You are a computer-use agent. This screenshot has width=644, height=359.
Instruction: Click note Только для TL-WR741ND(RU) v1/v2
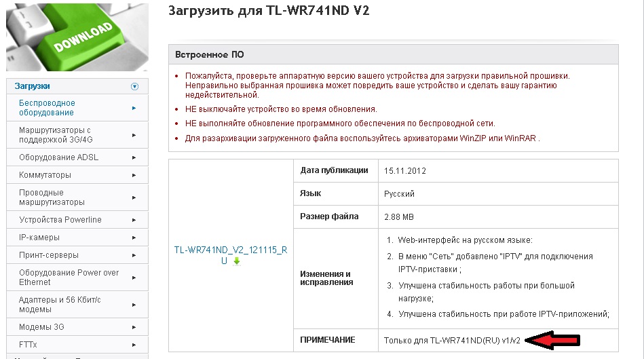coord(452,341)
